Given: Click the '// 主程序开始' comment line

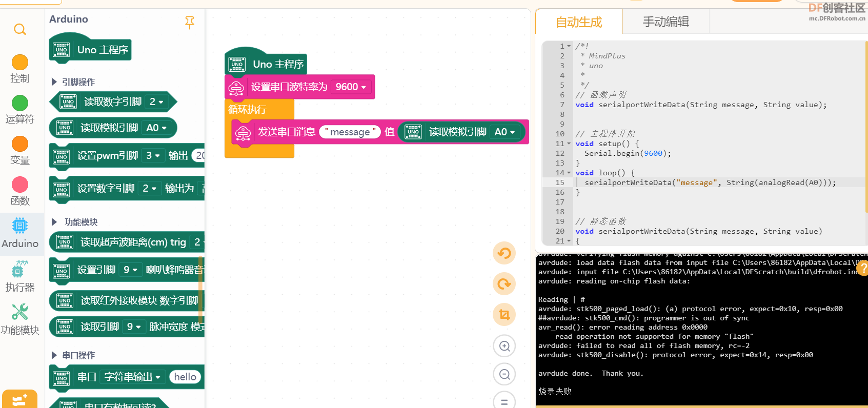Looking at the screenshot, I should [x=605, y=134].
